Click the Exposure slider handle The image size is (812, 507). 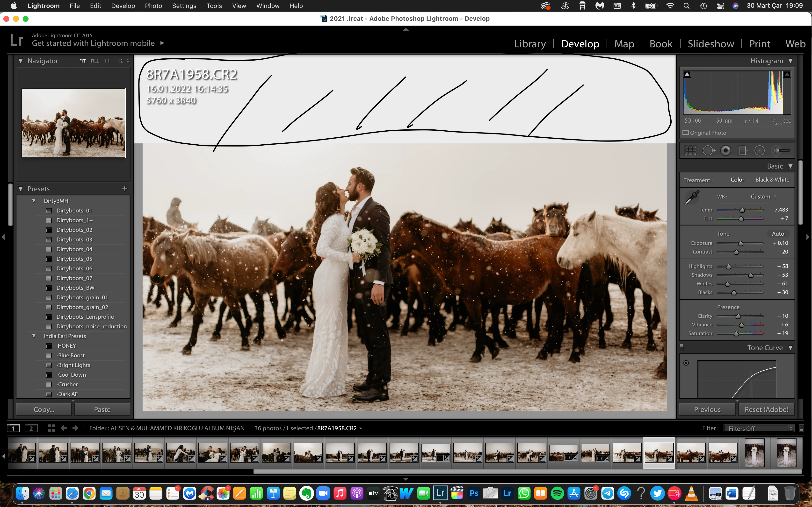point(740,243)
